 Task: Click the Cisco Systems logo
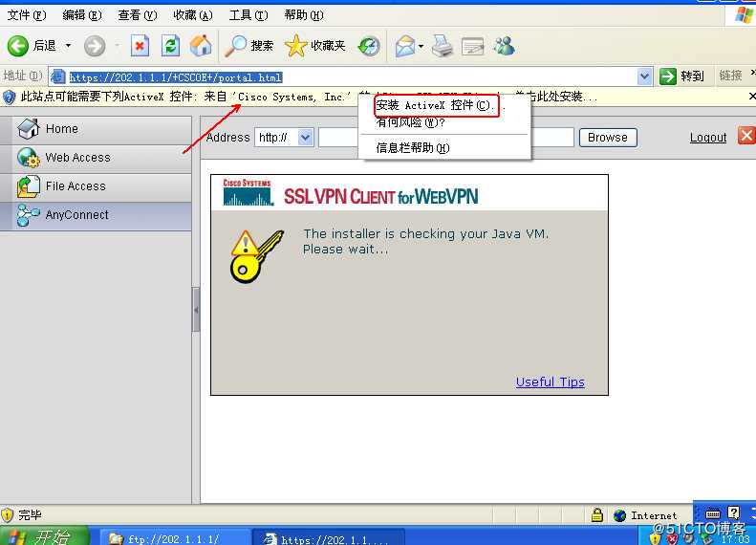(248, 192)
